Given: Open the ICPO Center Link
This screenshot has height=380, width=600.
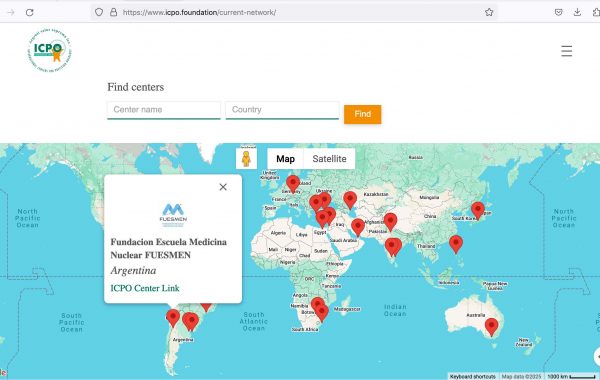Looking at the screenshot, I should (145, 288).
